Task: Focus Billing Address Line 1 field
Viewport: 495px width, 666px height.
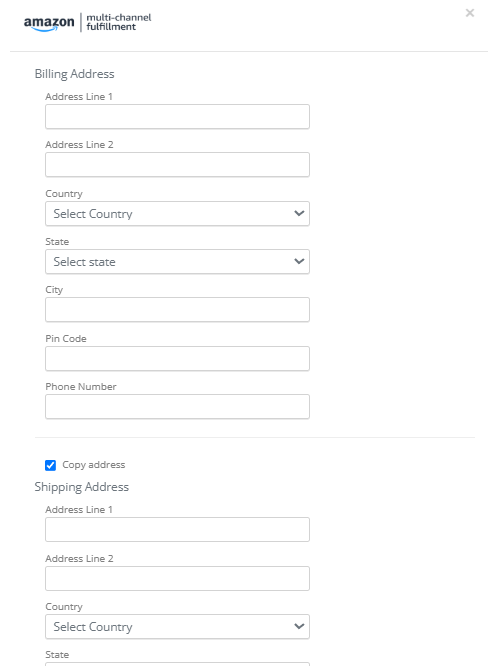Action: (x=177, y=116)
